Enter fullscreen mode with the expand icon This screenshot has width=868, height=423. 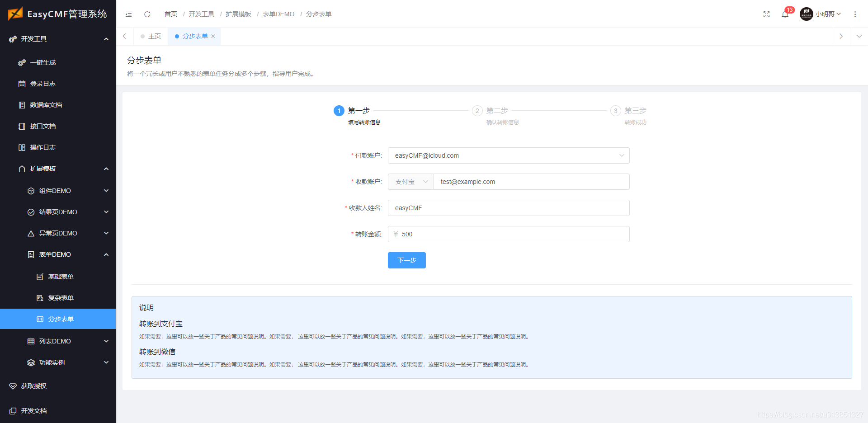767,14
